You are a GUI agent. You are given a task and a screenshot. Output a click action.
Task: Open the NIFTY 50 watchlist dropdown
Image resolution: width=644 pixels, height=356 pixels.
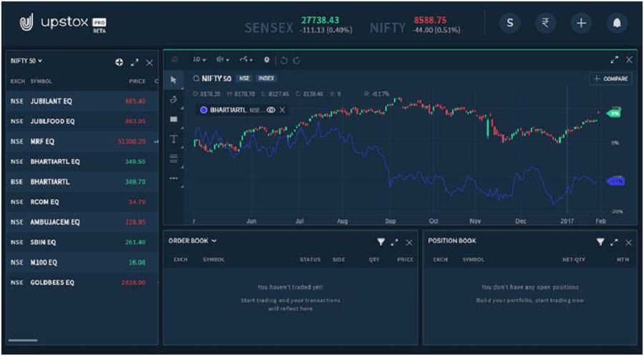(26, 62)
